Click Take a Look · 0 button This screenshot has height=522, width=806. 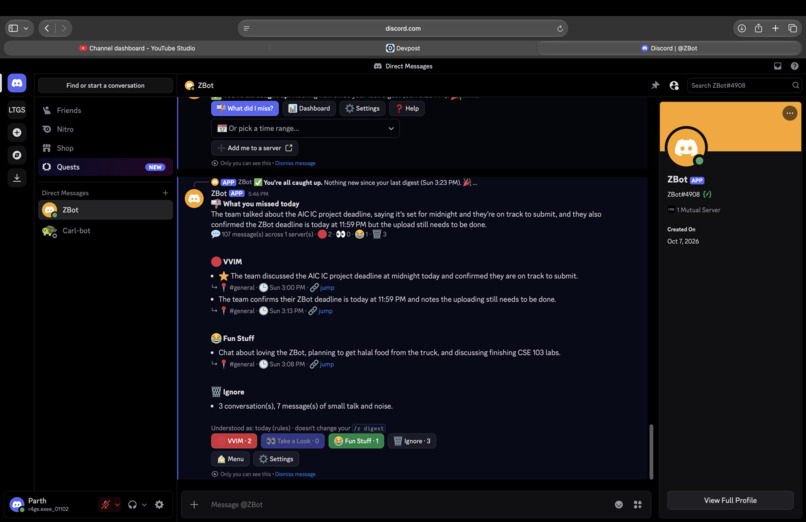click(x=292, y=441)
